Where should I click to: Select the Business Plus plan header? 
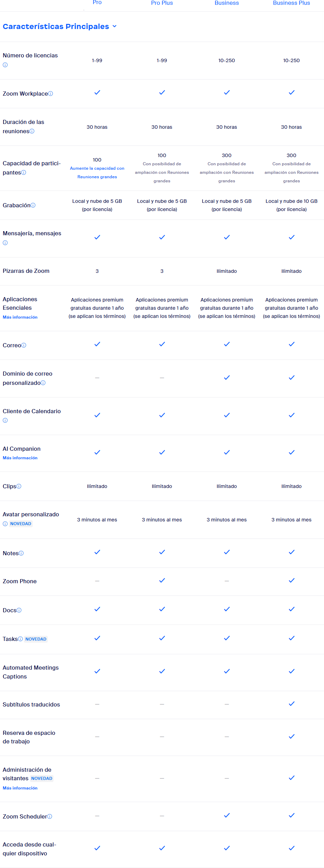click(x=292, y=3)
